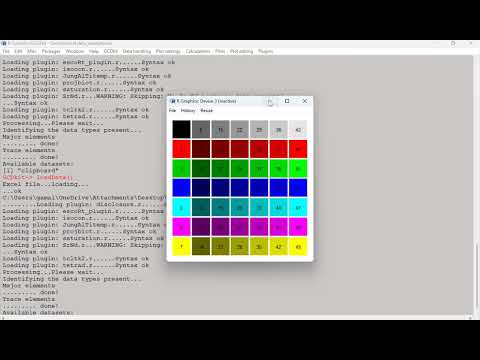This screenshot has height=360, width=480.
Task: Minimize the R Graphics Device window
Action: (270, 101)
